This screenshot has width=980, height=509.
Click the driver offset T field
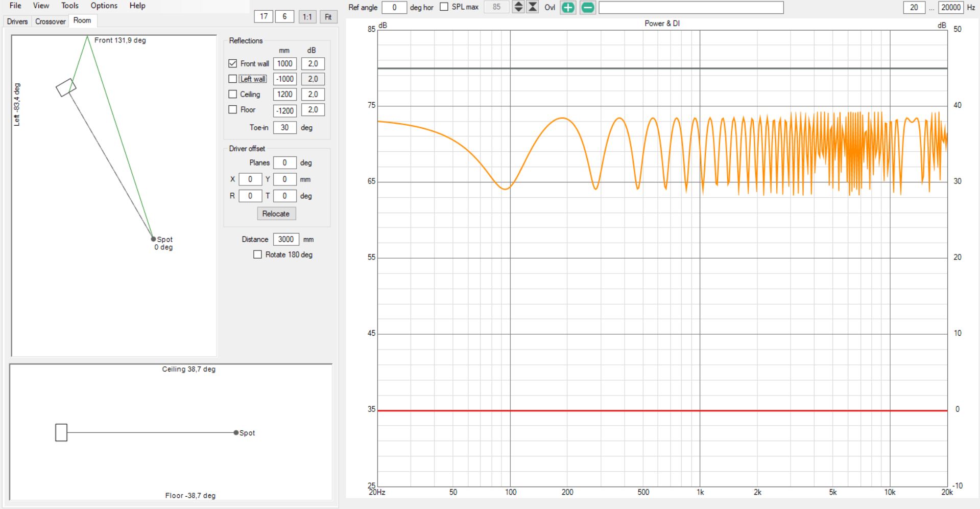[285, 196]
